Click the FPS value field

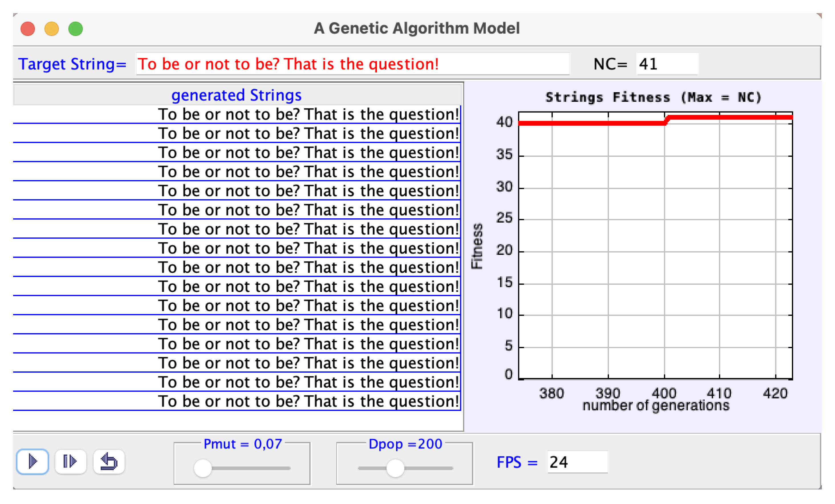pyautogui.click(x=577, y=462)
